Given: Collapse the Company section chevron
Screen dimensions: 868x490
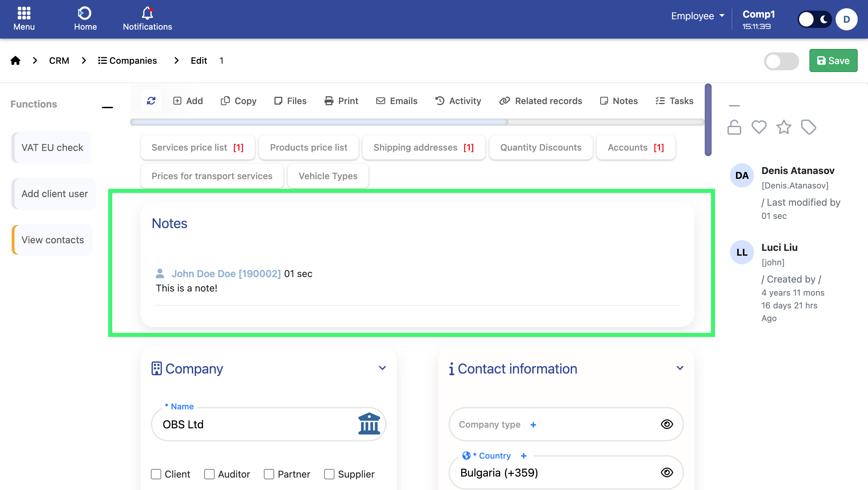Looking at the screenshot, I should pos(382,368).
